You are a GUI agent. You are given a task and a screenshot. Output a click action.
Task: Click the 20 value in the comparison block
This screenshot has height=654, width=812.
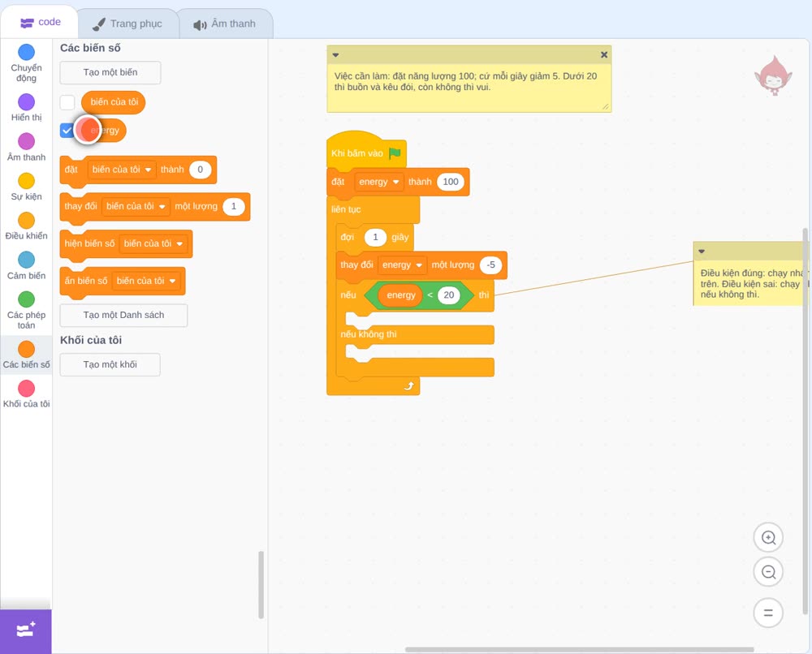(x=449, y=295)
